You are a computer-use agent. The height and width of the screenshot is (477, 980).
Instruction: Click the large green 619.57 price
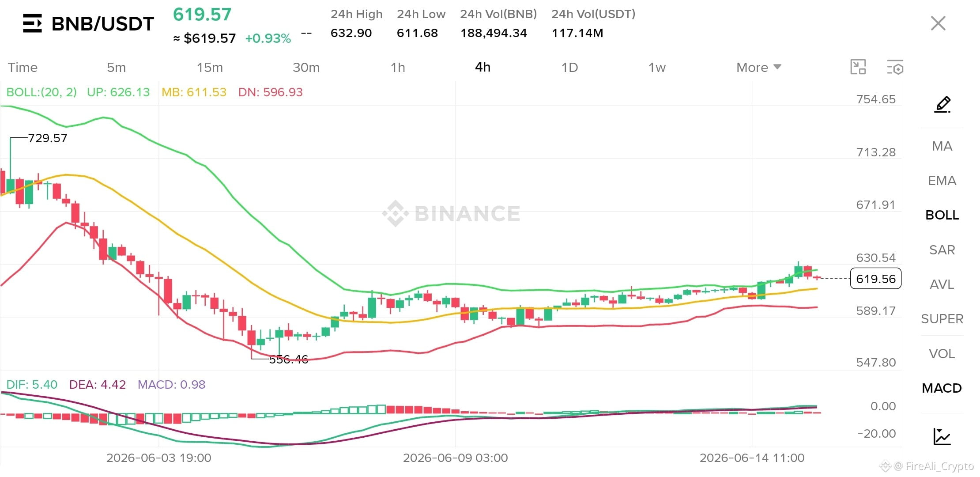(x=202, y=15)
